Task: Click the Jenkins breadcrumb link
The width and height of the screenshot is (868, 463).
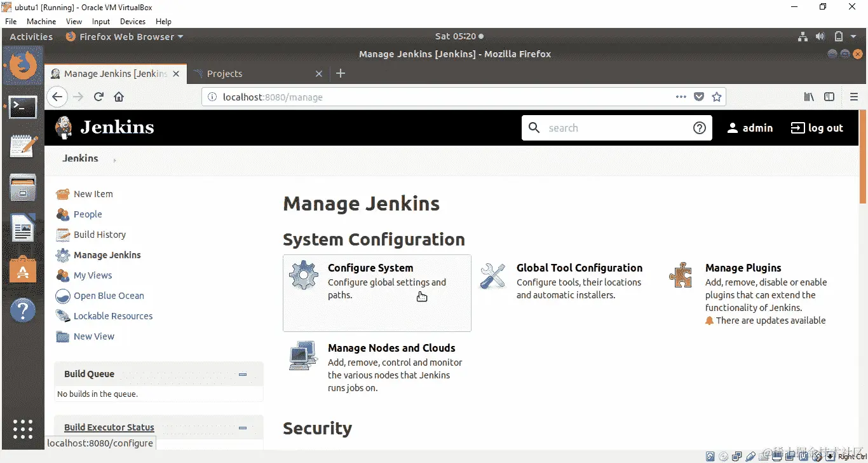Action: [x=80, y=158]
